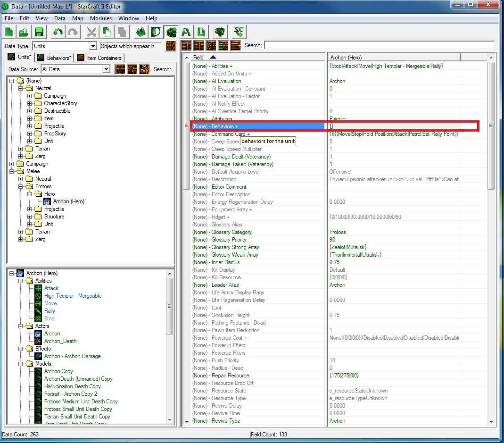Click the New document icon
Screen dimensions: 504x443
coord(10,33)
